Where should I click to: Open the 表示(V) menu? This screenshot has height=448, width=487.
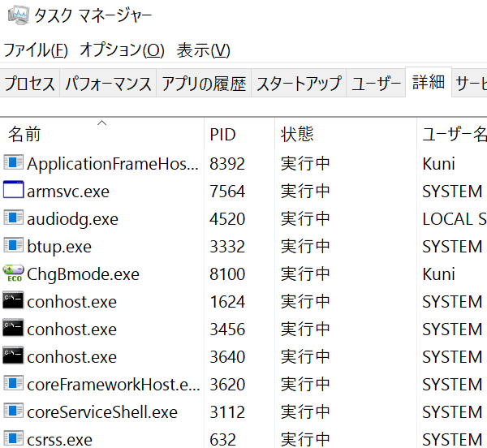coord(204,50)
